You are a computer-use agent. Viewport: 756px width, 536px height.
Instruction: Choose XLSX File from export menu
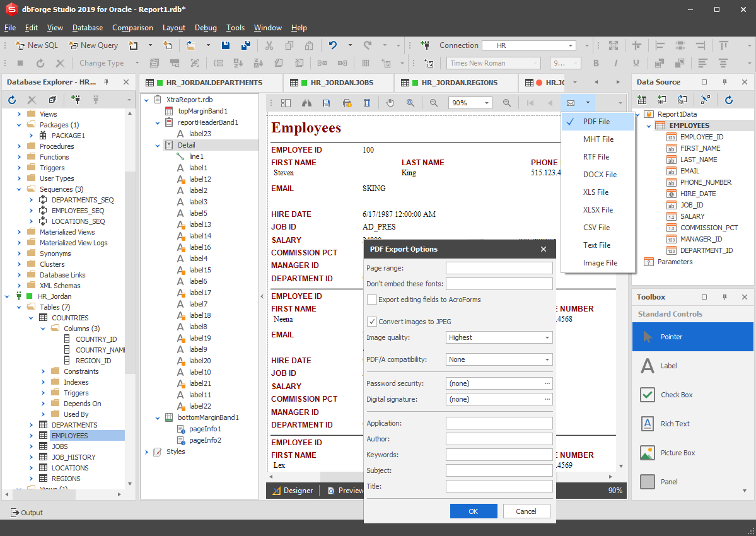tap(598, 210)
